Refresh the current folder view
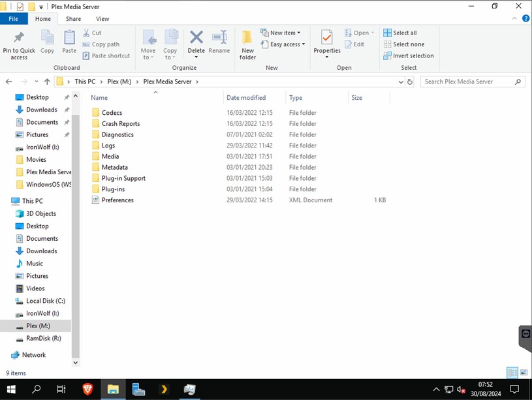The image size is (532, 400). coord(410,82)
